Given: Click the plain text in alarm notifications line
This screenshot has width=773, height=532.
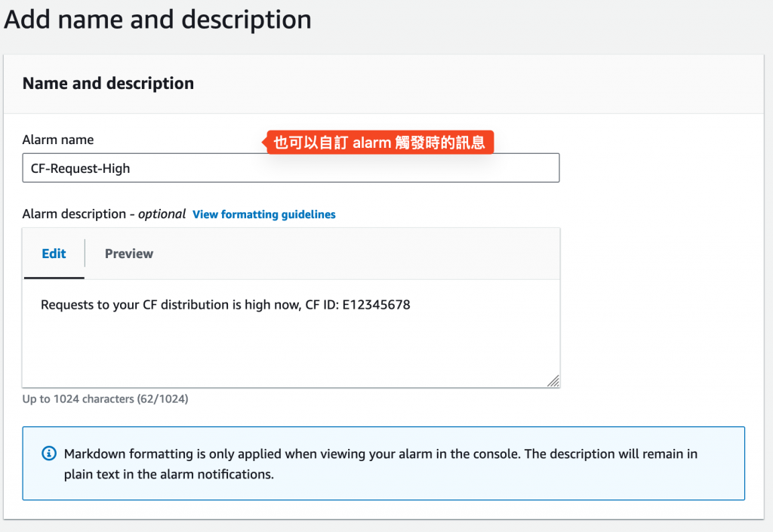Looking at the screenshot, I should pyautogui.click(x=168, y=475).
